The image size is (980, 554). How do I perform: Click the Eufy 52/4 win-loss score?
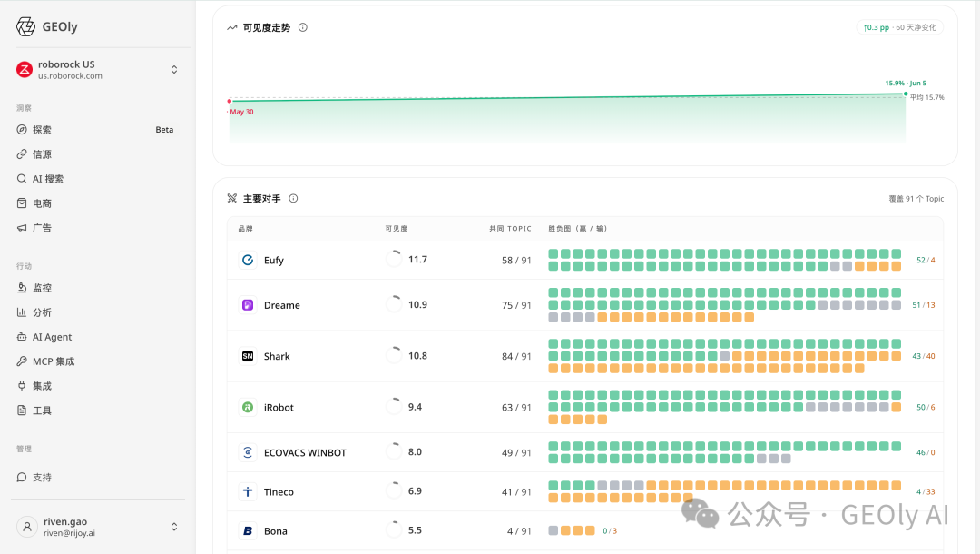click(x=926, y=260)
